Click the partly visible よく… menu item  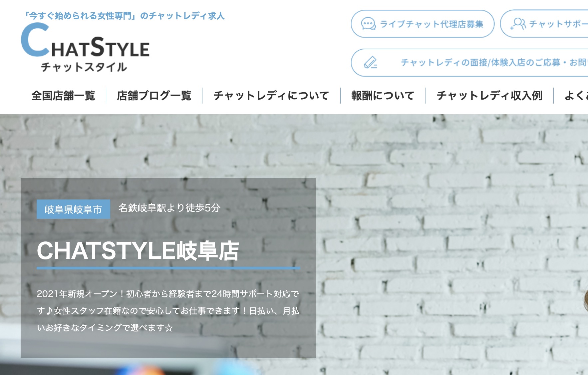(x=576, y=96)
